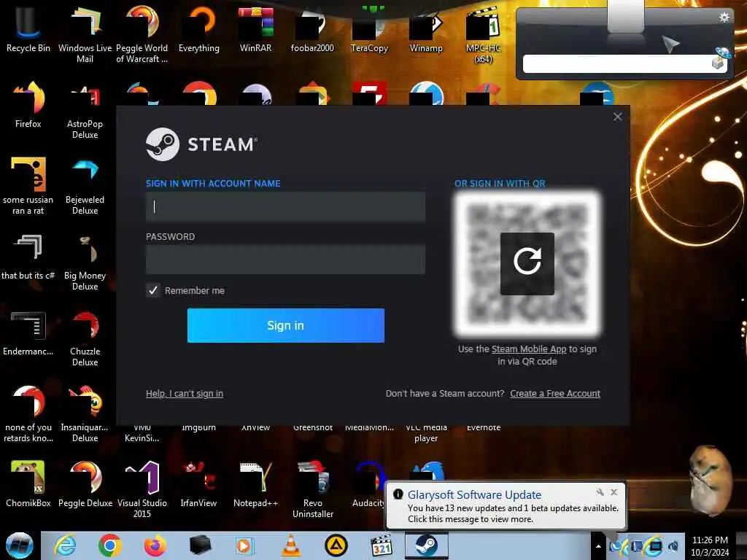The width and height of the screenshot is (747, 560).
Task: Select the IrfanView desktop icon
Action: (198, 484)
